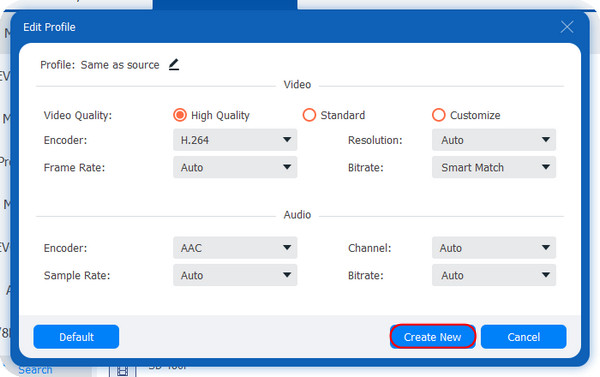This screenshot has height=377, width=600.
Task: Open the video Encoder H.264 dropdown
Action: [235, 140]
